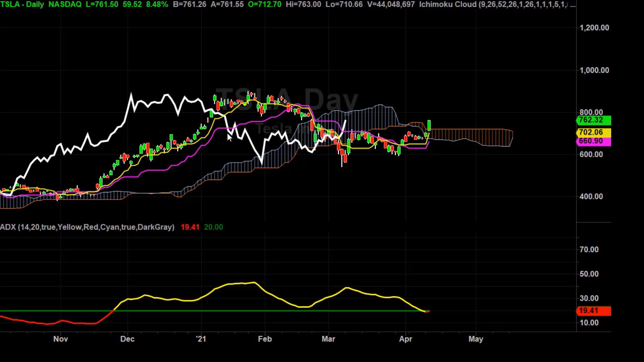The height and width of the screenshot is (362, 644).
Task: Click the Mar date label on time axis
Action: tap(328, 339)
